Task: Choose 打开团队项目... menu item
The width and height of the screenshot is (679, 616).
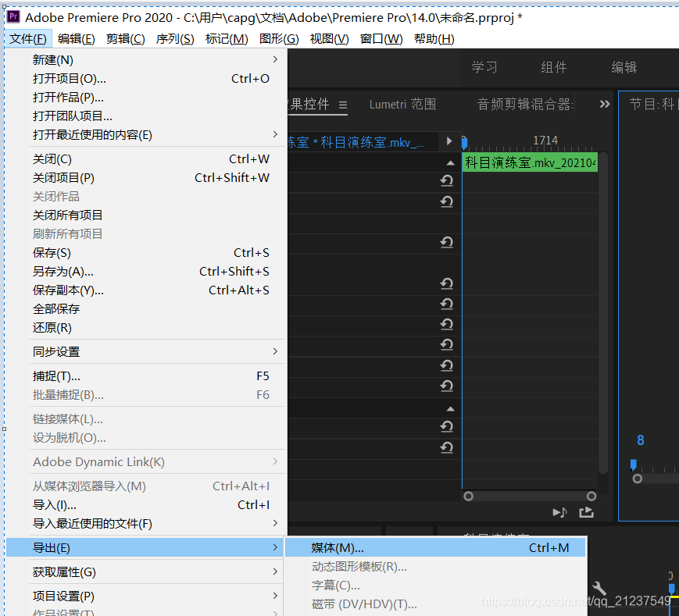Action: [145, 116]
